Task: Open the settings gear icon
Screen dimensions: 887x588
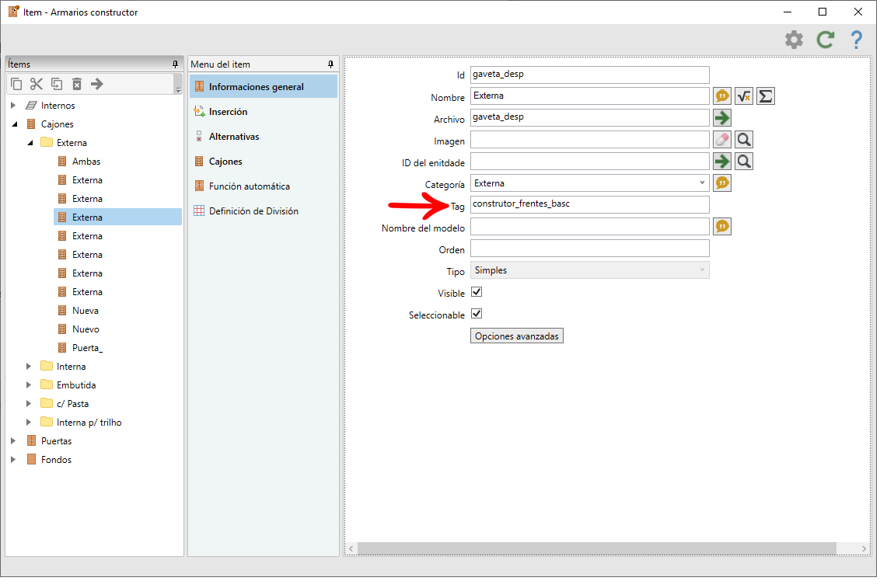Action: pos(794,40)
